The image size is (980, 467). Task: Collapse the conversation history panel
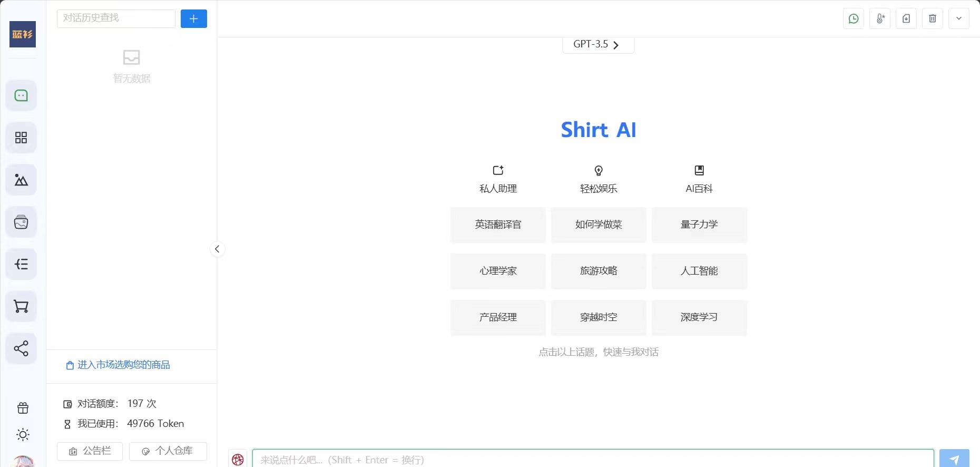coord(217,249)
